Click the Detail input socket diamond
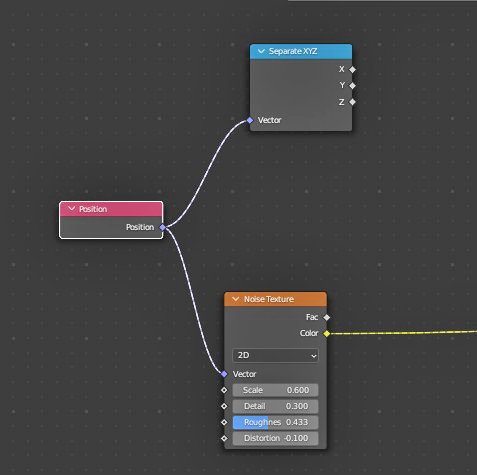The width and height of the screenshot is (477, 475). (224, 406)
